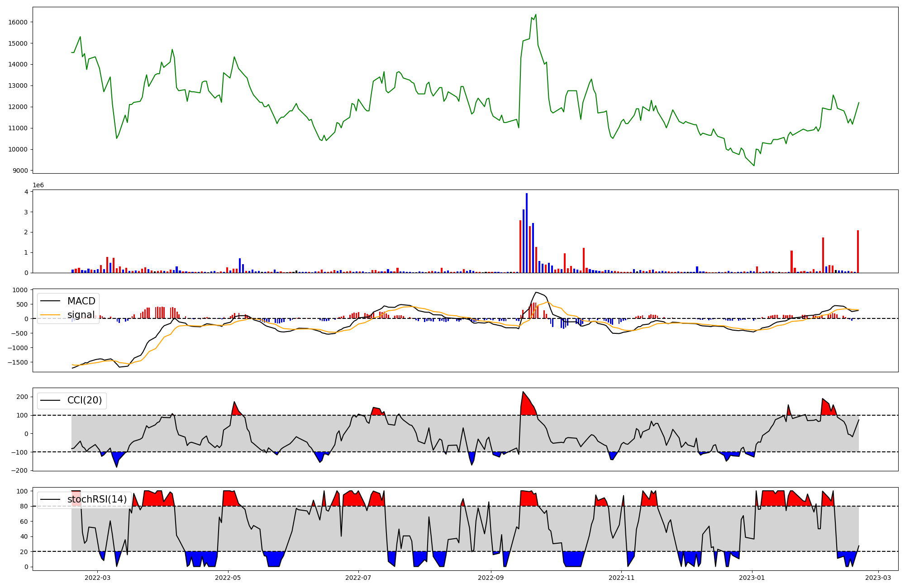The width and height of the screenshot is (905, 588).
Task: Click the 2022-03 x-axis date label
Action: pos(97,578)
